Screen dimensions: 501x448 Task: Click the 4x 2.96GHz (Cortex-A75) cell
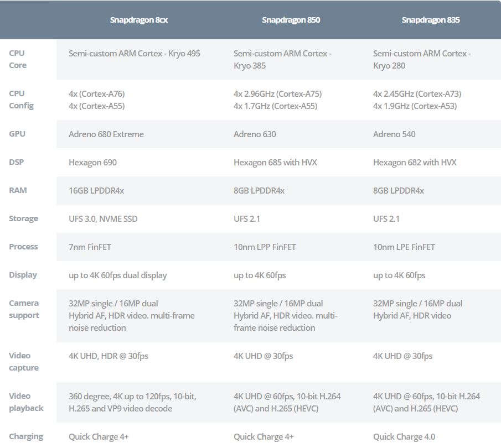point(278,100)
